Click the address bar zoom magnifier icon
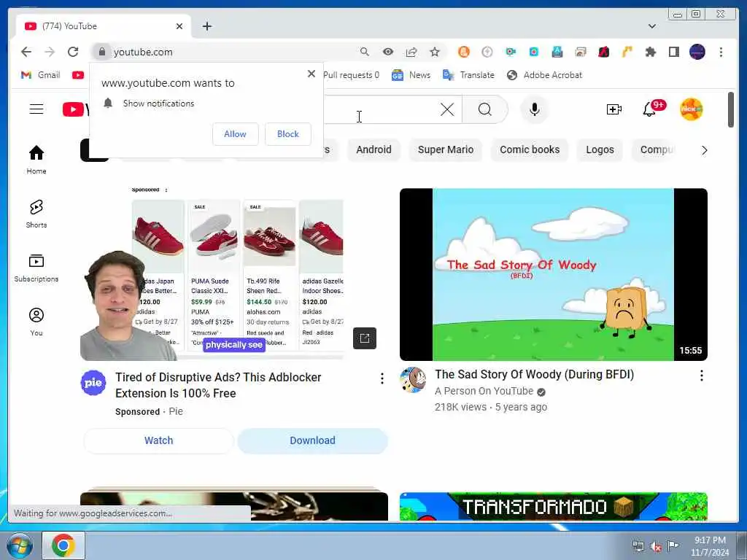The height and width of the screenshot is (560, 747). pyautogui.click(x=365, y=52)
